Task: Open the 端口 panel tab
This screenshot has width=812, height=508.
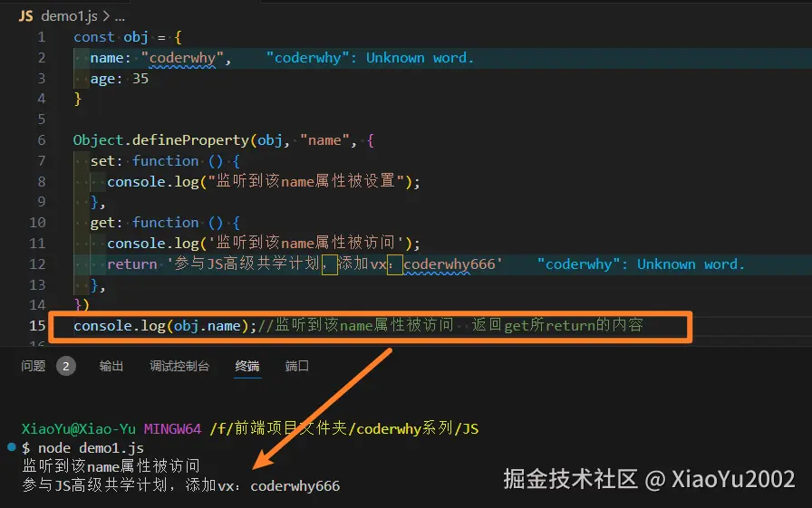Action: tap(296, 366)
